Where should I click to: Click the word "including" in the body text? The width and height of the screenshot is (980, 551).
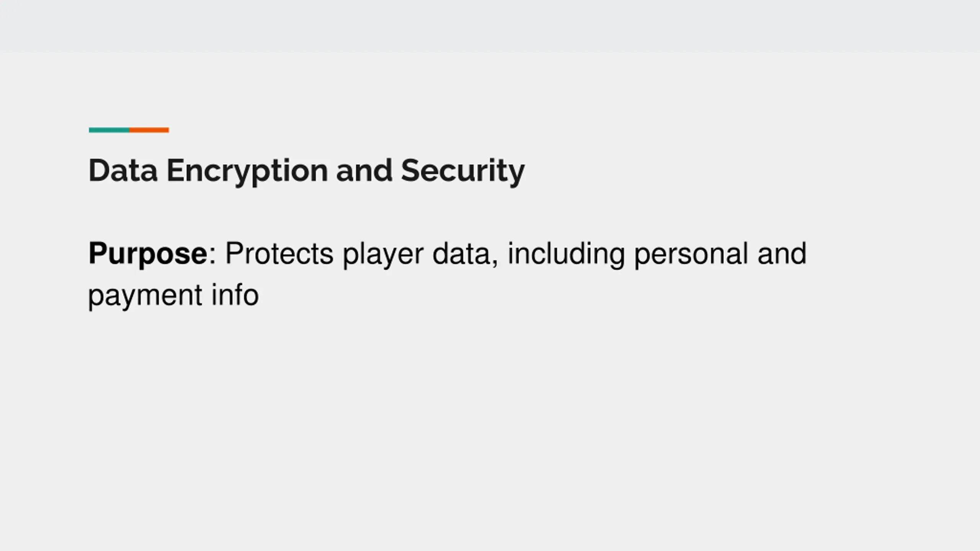click(x=566, y=254)
